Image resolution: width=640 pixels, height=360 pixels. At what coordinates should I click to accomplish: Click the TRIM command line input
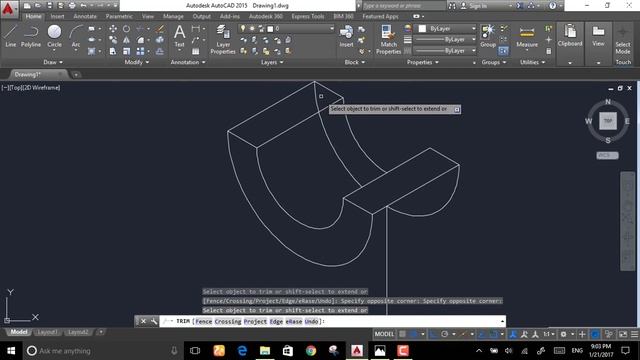pos(332,322)
